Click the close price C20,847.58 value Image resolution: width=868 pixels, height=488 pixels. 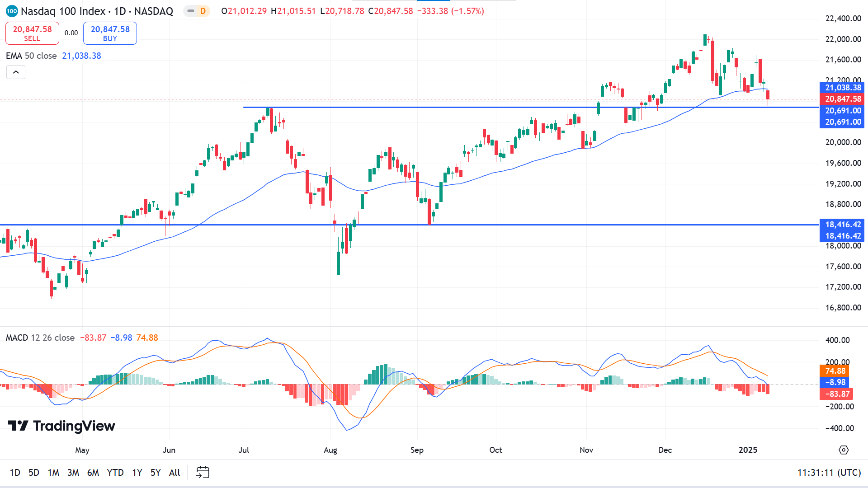(x=391, y=11)
